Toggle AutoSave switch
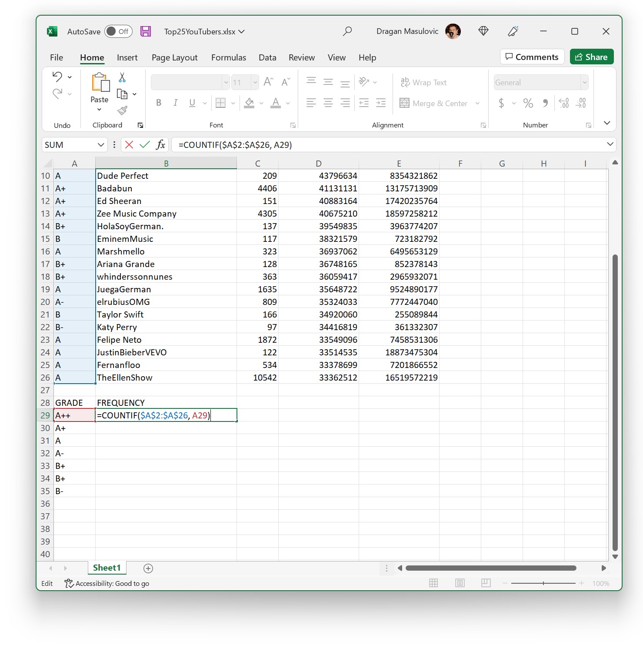Screen dimensions: 643x672 point(118,31)
